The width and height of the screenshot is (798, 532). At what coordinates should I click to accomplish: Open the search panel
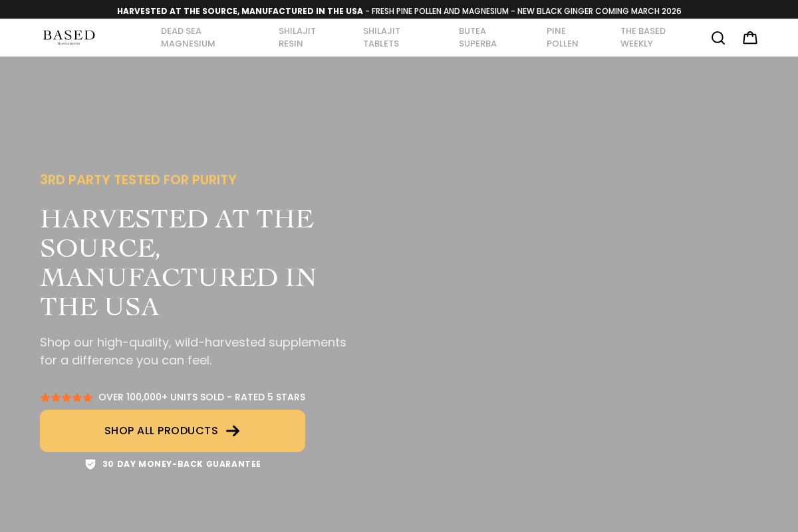click(x=717, y=37)
